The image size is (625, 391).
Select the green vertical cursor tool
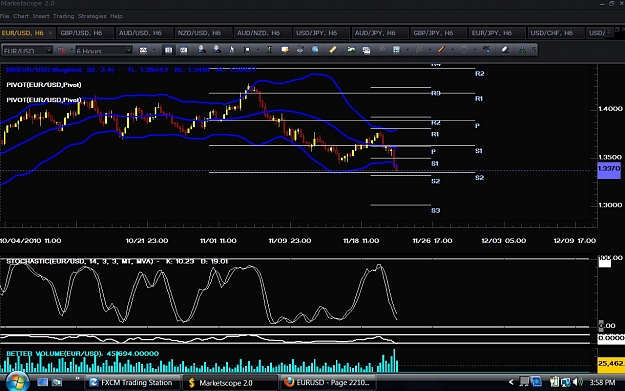coord(269,50)
